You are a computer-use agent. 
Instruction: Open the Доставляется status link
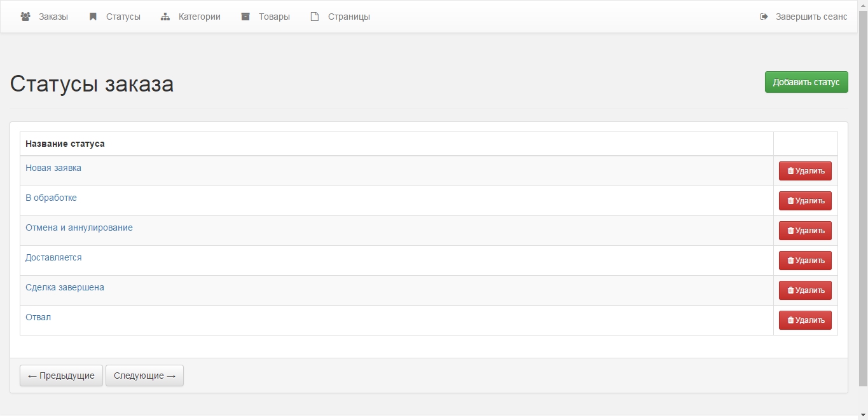click(x=53, y=257)
